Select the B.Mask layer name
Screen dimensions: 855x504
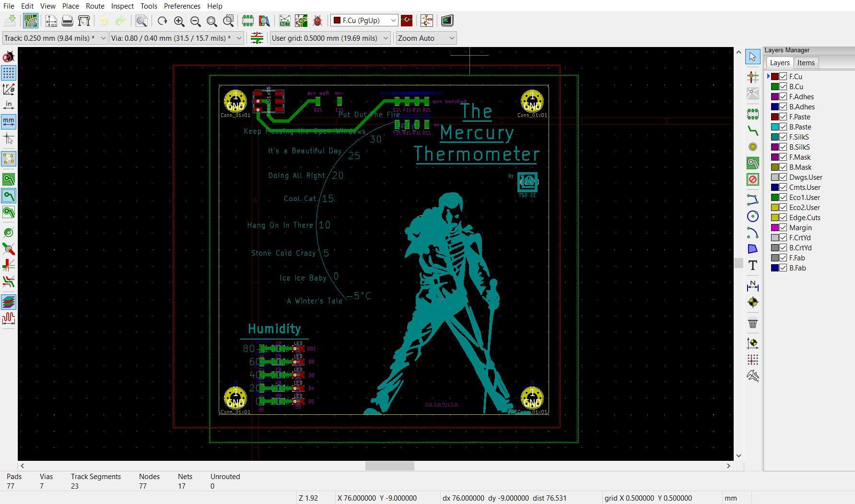(x=800, y=167)
